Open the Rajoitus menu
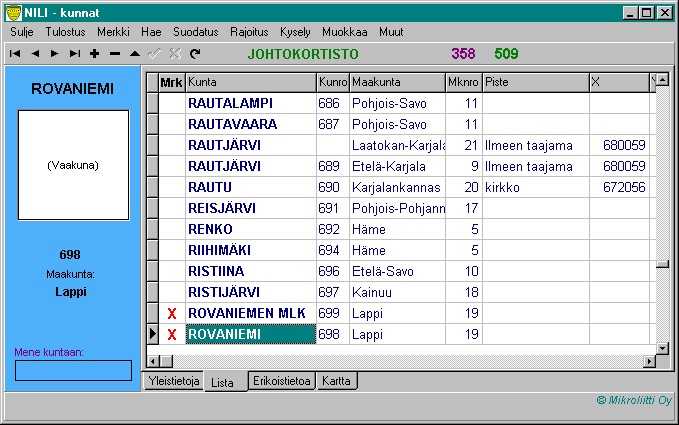The width and height of the screenshot is (679, 425). (248, 32)
